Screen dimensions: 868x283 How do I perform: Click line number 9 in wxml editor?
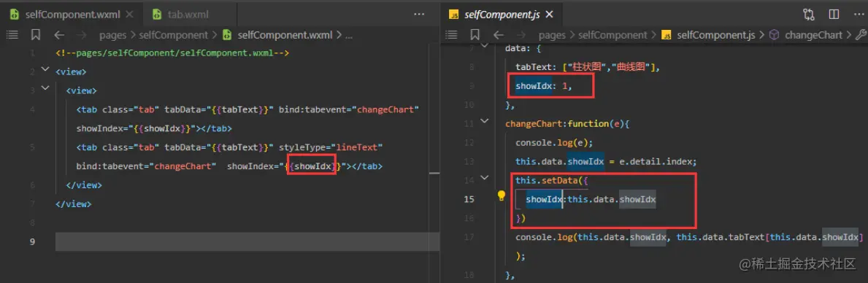33,241
